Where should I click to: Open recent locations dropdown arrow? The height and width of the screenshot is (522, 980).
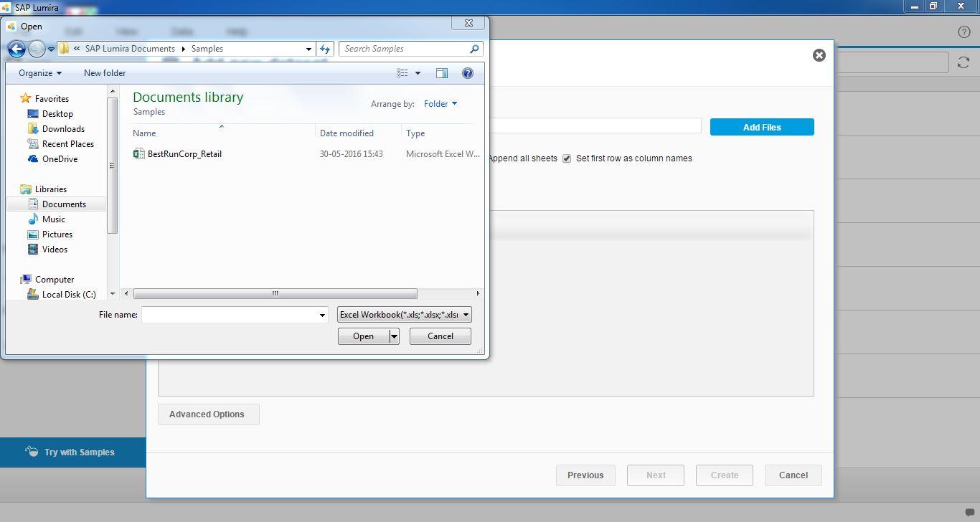[x=51, y=49]
